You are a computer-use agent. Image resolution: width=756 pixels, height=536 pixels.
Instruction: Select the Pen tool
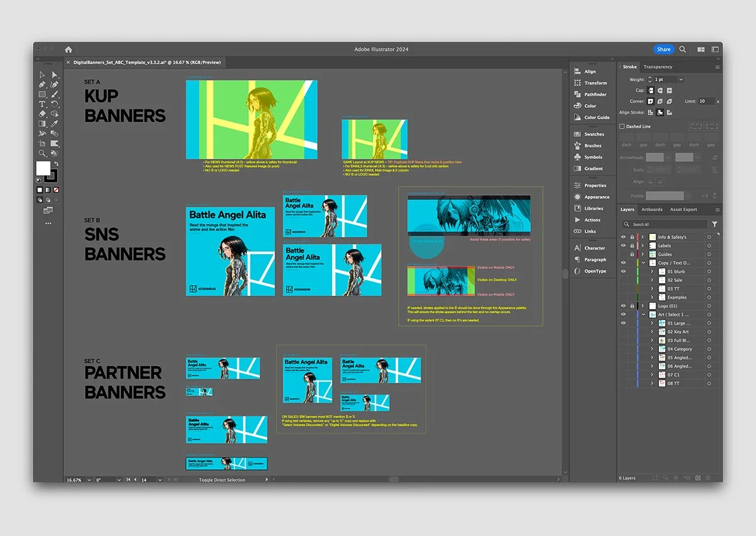42,84
